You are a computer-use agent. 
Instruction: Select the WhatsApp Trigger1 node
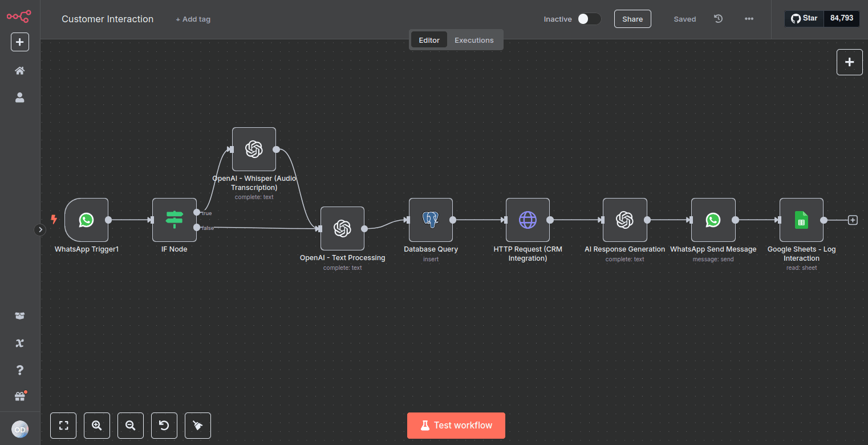coord(86,220)
